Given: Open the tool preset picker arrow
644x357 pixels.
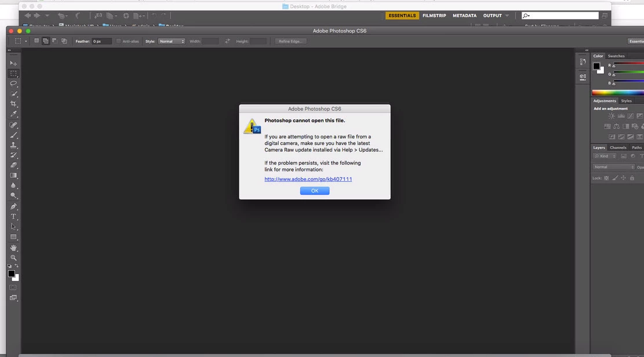Looking at the screenshot, I should point(26,41).
